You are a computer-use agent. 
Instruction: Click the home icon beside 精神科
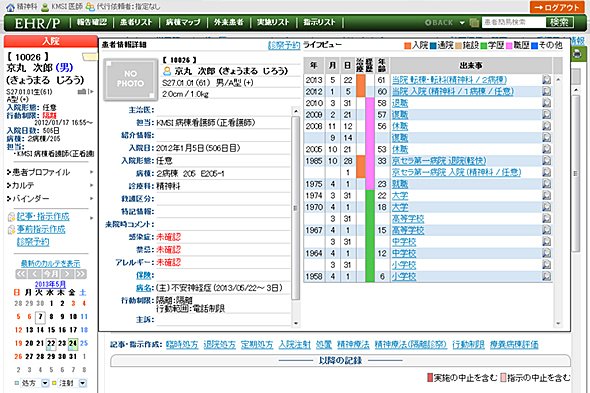click(11, 7)
